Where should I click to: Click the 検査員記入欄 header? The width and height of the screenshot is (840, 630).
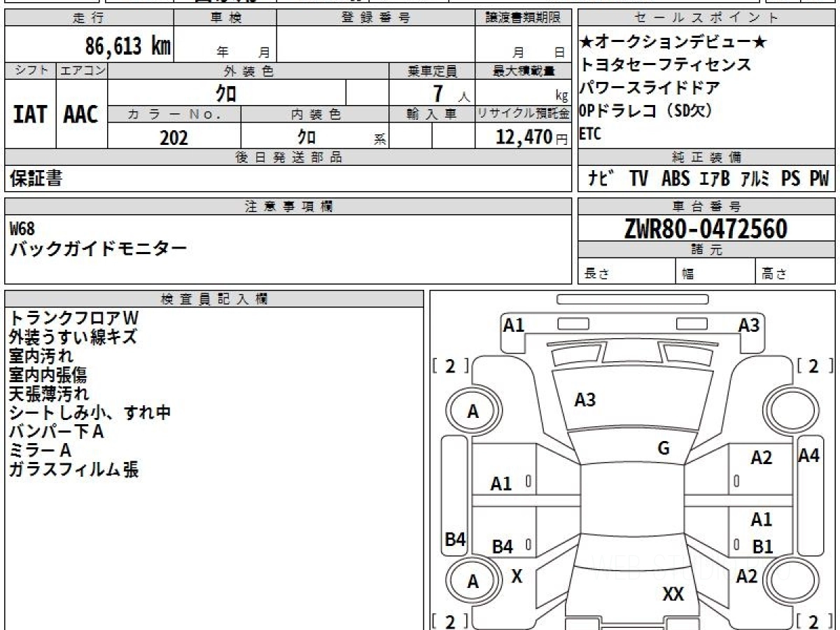tap(214, 299)
